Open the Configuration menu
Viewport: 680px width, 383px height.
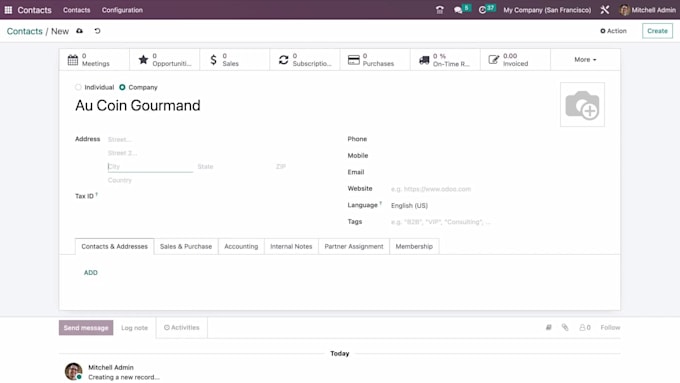click(x=122, y=10)
